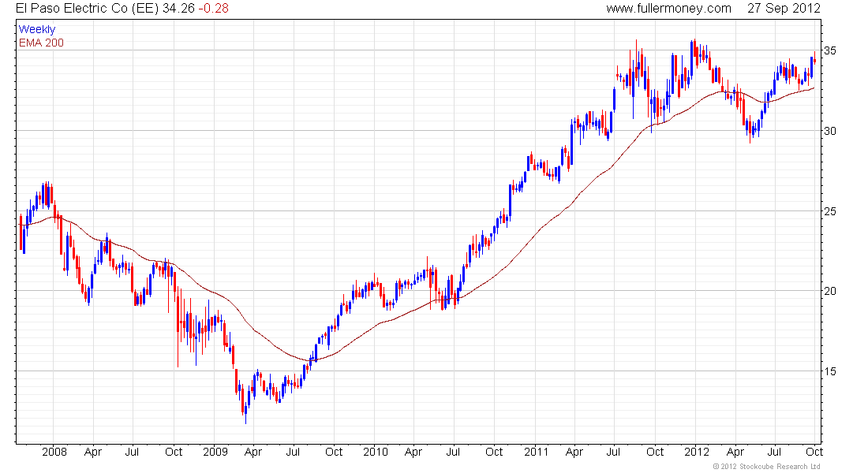Viewport: 868px width, 473px height.
Task: Click the 'Apr' label just after 2008
Action: pyautogui.click(x=93, y=453)
